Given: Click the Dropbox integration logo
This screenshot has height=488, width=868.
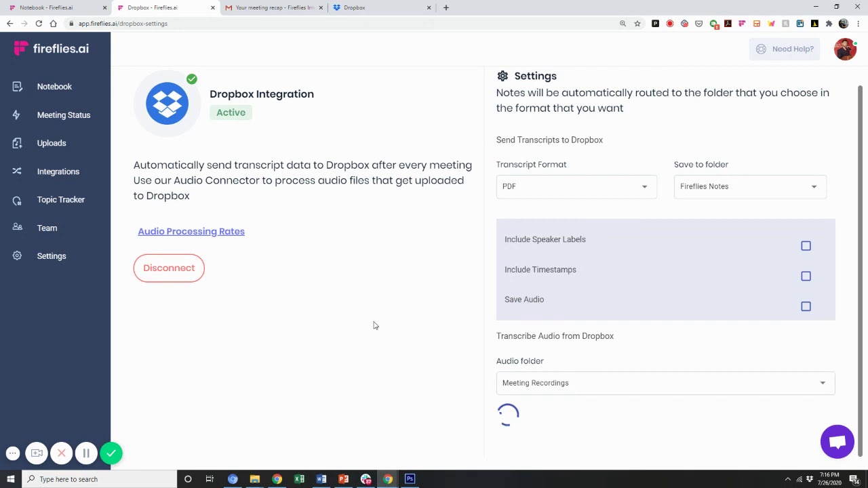Looking at the screenshot, I should point(167,103).
